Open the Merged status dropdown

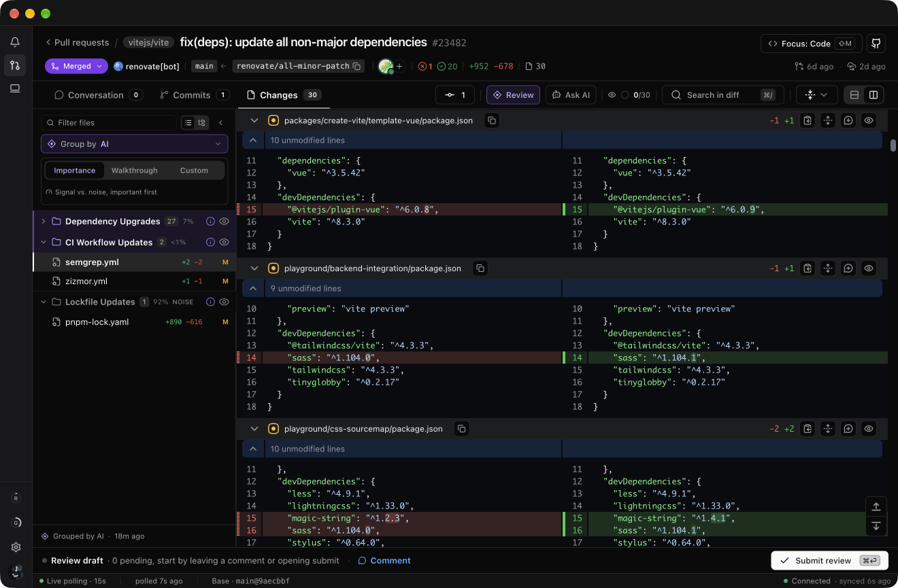coord(77,66)
